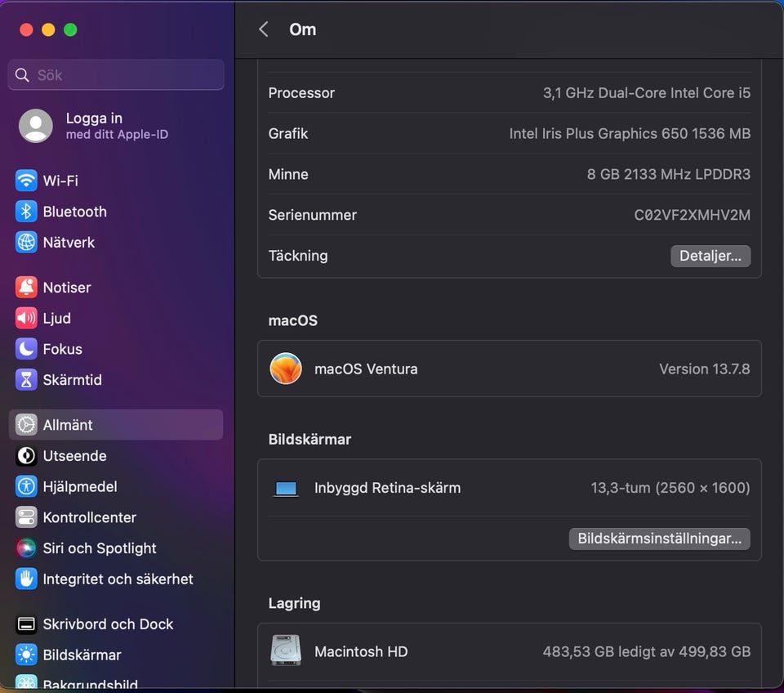784x693 pixels.
Task: Select Integritet och säkerhet item
Action: click(118, 579)
